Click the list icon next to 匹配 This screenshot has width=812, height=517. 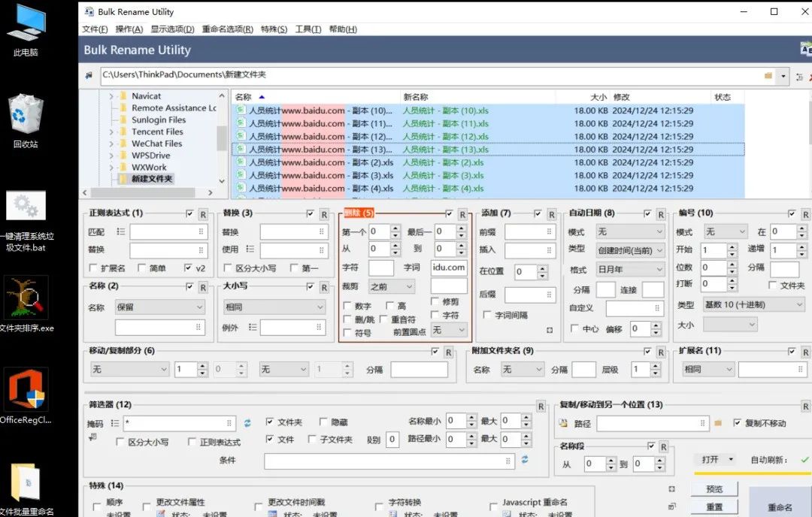click(120, 232)
